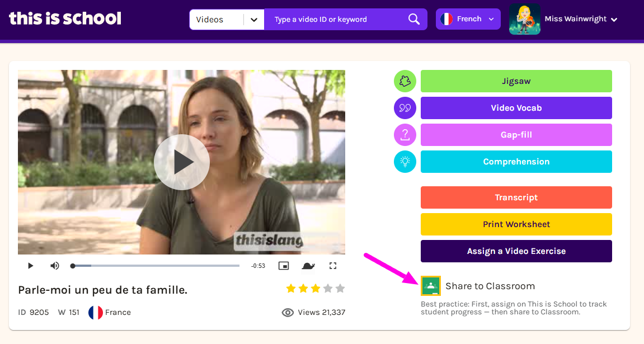The width and height of the screenshot is (644, 344).
Task: Click Assign a Video Exercise
Action: (x=516, y=251)
